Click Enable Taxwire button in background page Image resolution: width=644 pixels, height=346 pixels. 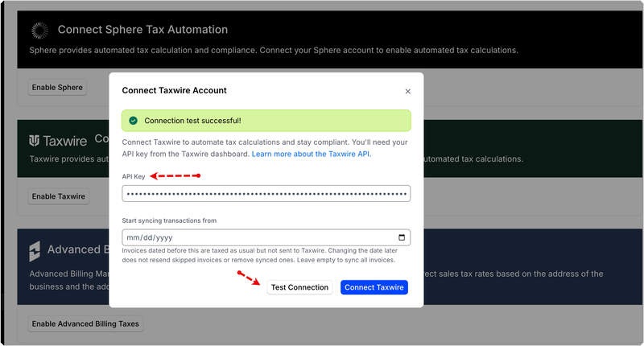pos(58,196)
